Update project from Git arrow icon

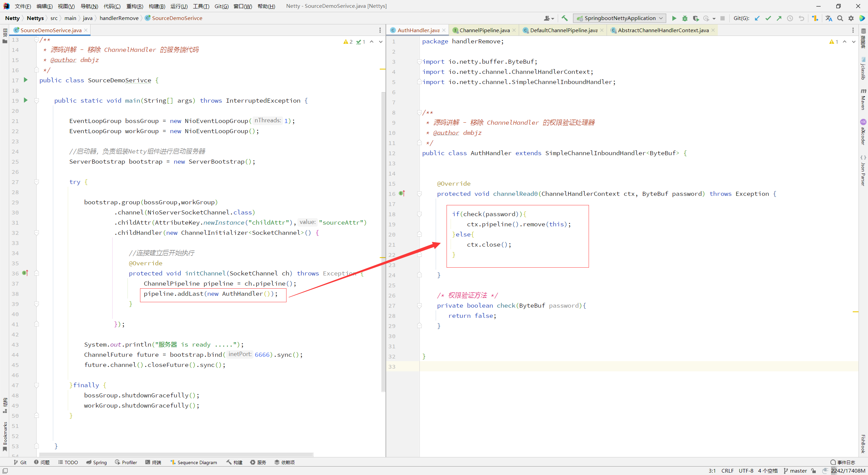pyautogui.click(x=757, y=18)
